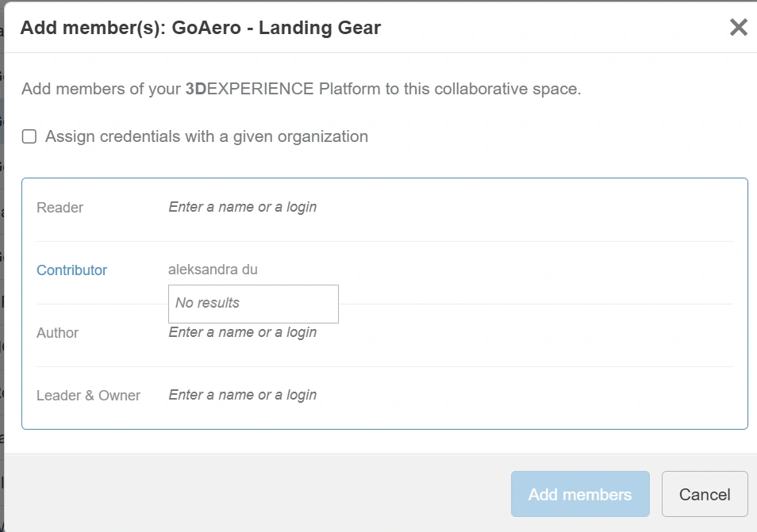Click the '3DEXPERIENCE' word in the description
The height and width of the screenshot is (532, 757).
point(249,89)
